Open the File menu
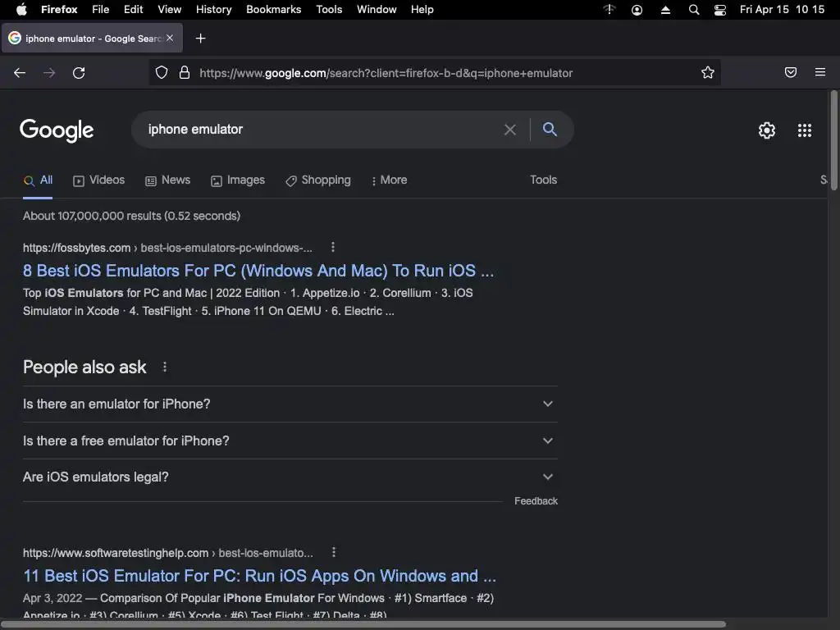Image resolution: width=840 pixels, height=630 pixels. [x=100, y=10]
